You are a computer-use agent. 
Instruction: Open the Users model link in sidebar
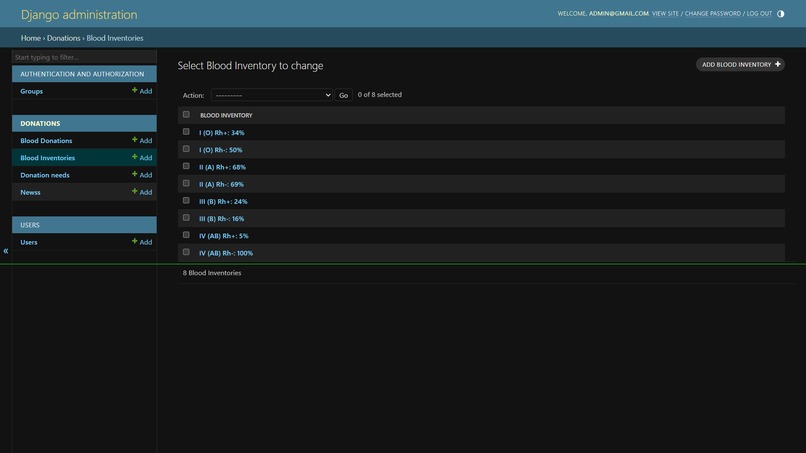(29, 242)
